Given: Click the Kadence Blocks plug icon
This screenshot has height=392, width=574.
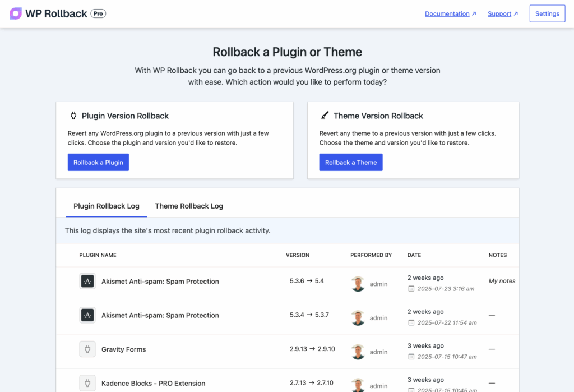Looking at the screenshot, I should click(x=87, y=383).
